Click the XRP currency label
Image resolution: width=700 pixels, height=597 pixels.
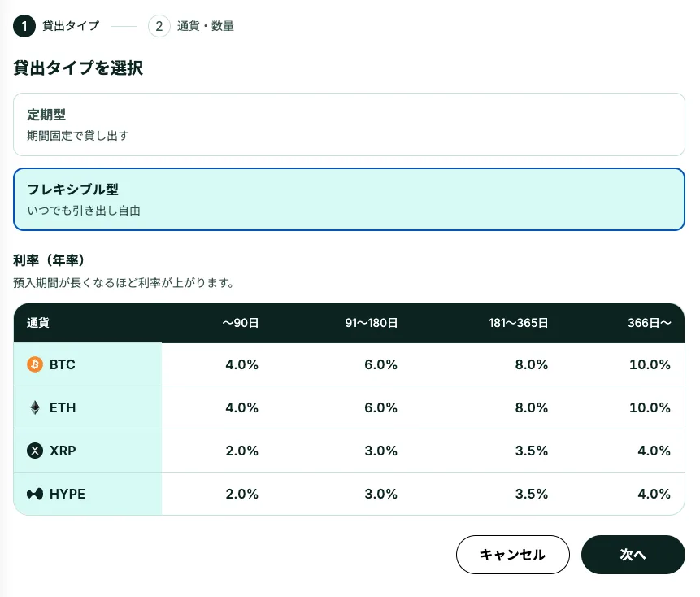[63, 451]
